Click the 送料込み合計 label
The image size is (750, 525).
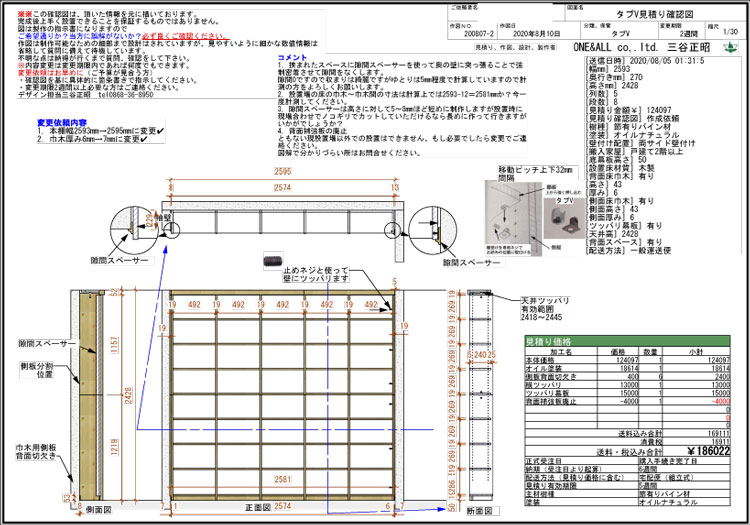640,434
